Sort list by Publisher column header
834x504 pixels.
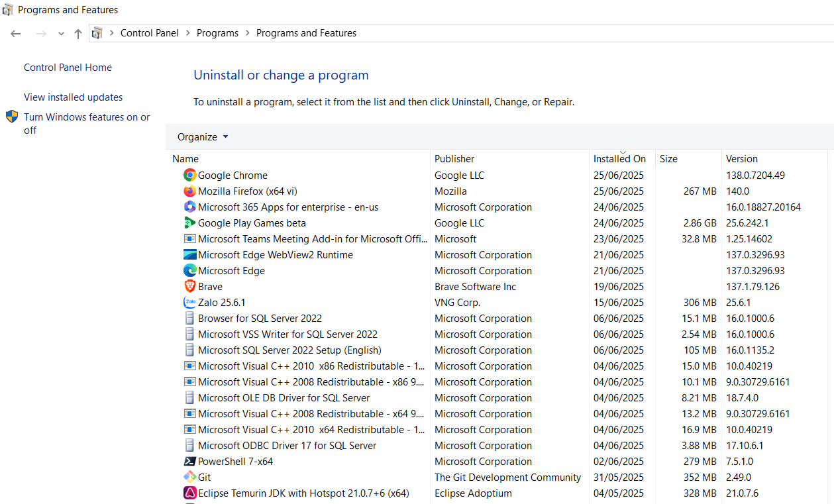(454, 159)
